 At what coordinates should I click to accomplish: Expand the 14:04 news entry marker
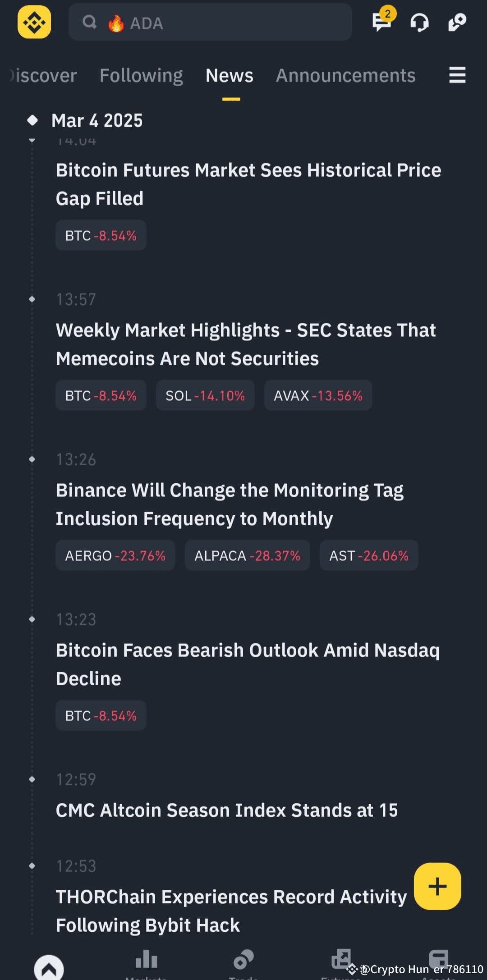[x=32, y=141]
